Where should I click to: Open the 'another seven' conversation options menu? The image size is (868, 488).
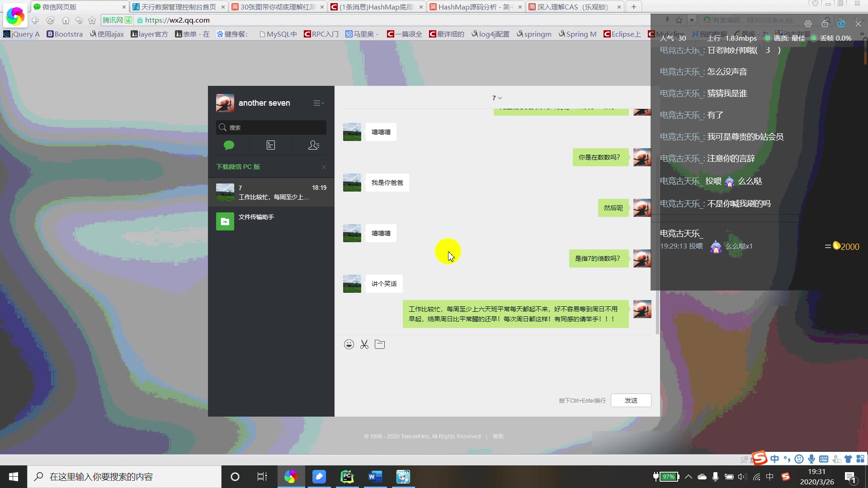tap(319, 103)
